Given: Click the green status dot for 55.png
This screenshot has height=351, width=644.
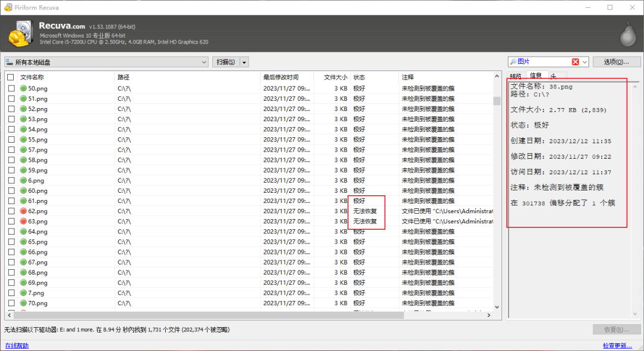Looking at the screenshot, I should (23, 139).
